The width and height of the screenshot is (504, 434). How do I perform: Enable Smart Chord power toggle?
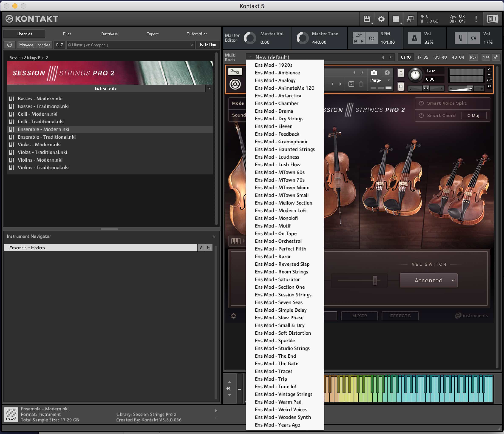(421, 116)
